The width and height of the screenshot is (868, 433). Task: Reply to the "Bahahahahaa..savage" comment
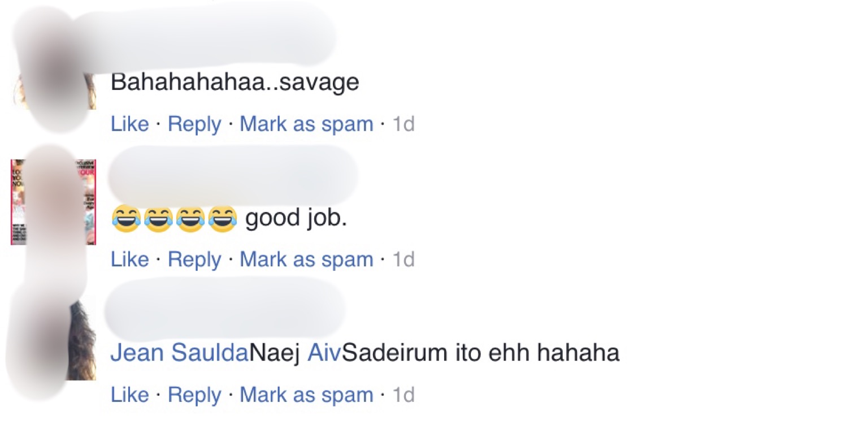194,124
